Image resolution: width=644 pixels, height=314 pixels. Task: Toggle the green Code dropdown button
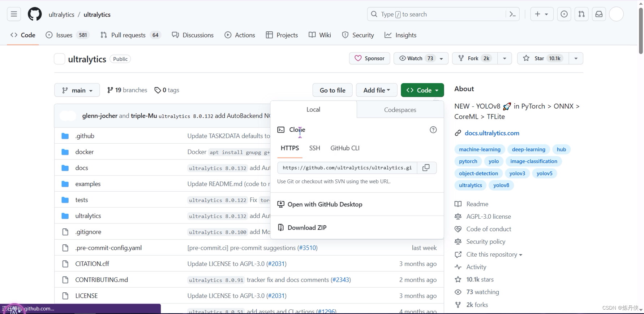422,90
